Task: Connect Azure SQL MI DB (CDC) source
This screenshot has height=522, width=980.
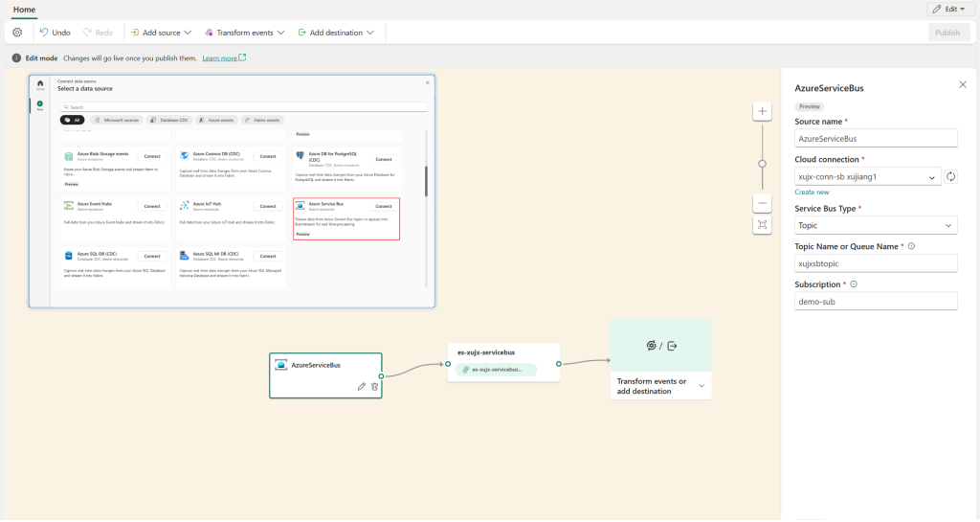Action: [268, 257]
